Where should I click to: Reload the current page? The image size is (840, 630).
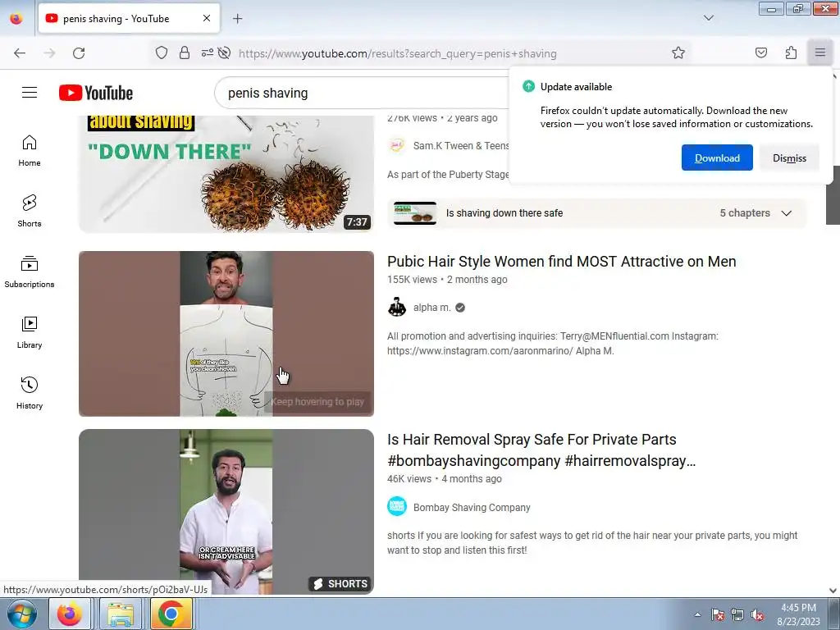(79, 53)
